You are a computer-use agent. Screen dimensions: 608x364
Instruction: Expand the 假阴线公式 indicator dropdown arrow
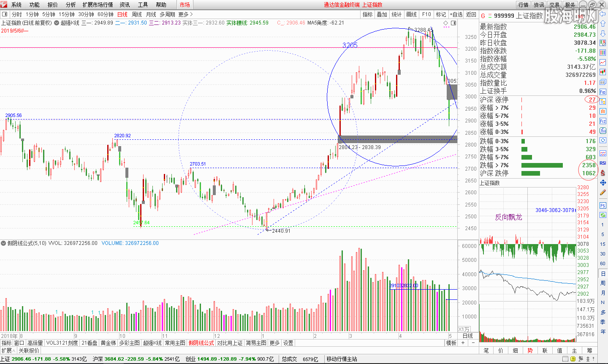(x=3, y=243)
